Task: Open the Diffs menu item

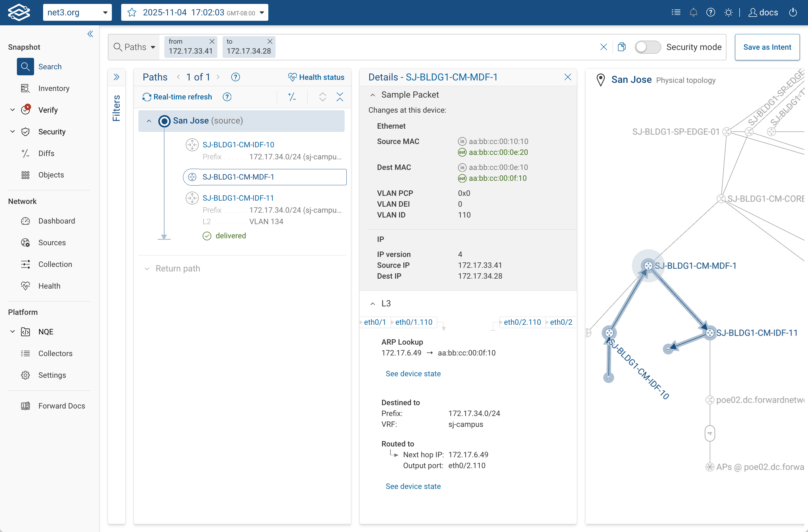Action: (46, 153)
